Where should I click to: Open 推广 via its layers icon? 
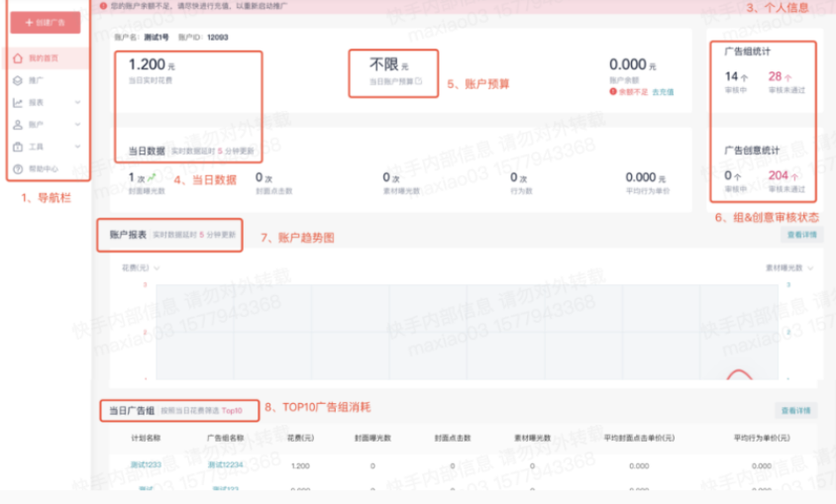pos(18,80)
